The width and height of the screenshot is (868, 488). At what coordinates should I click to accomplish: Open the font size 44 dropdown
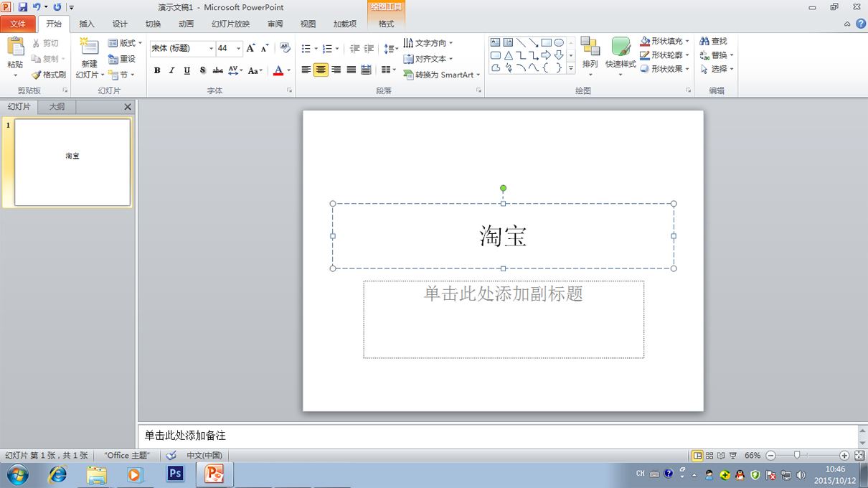[239, 49]
